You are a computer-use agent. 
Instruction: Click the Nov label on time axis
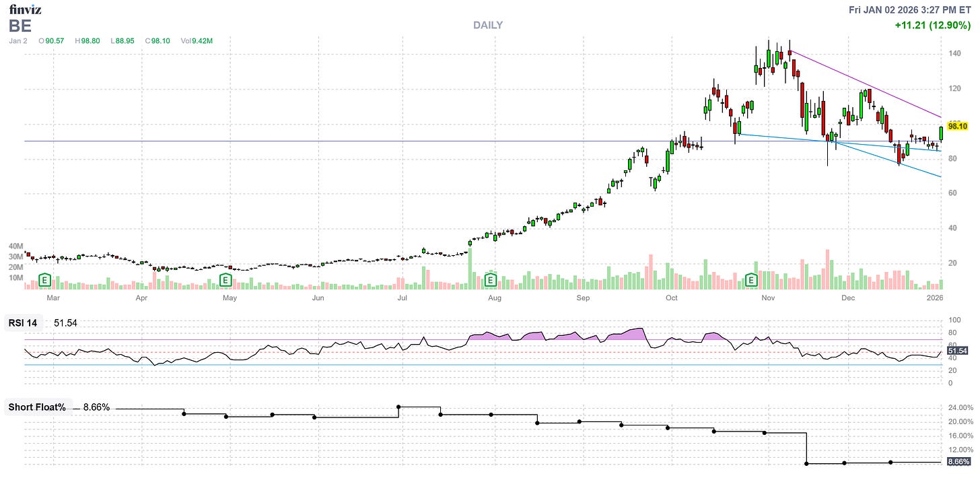(768, 297)
